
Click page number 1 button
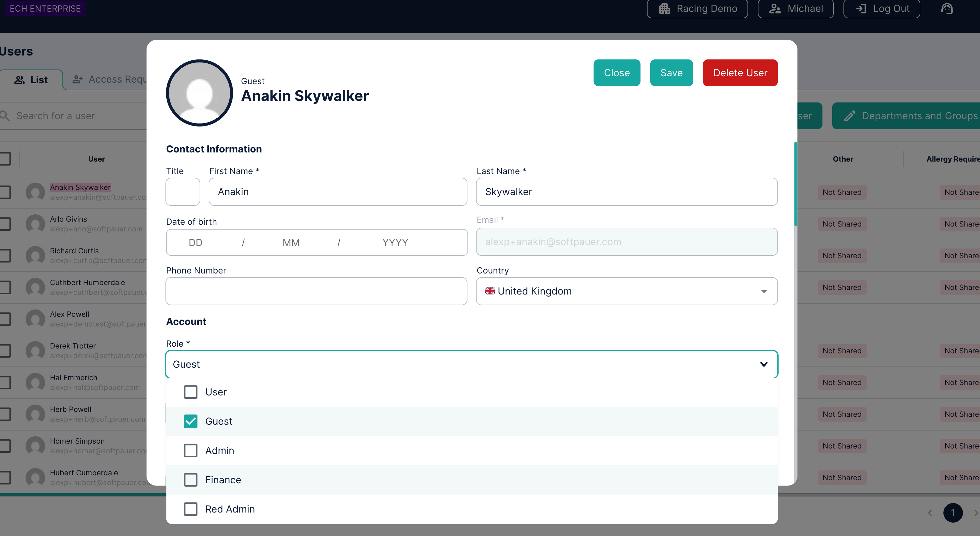pos(953,513)
